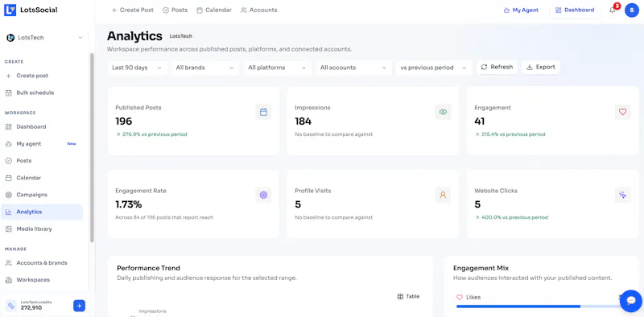Open the notifications bell icon
644x317 pixels.
point(613,10)
